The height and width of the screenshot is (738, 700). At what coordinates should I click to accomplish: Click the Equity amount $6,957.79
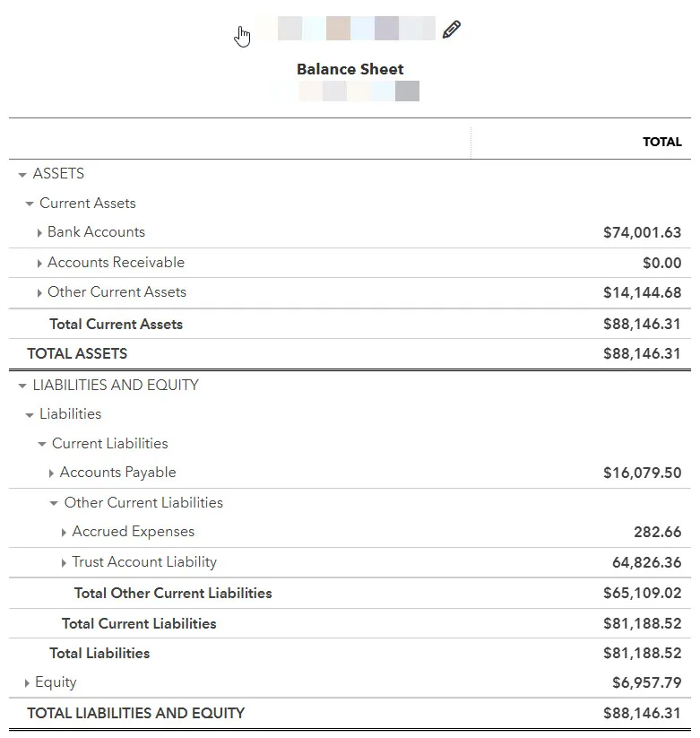646,682
